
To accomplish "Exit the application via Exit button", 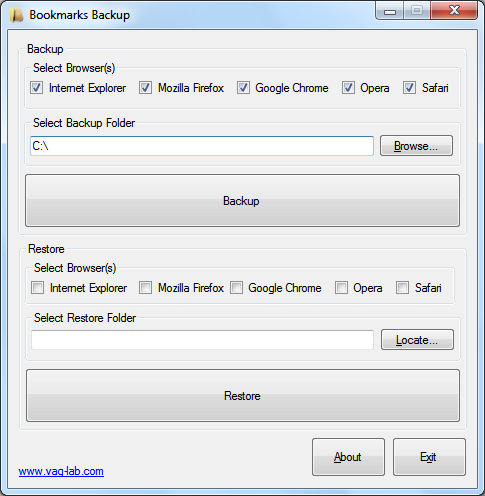I will coord(429,457).
